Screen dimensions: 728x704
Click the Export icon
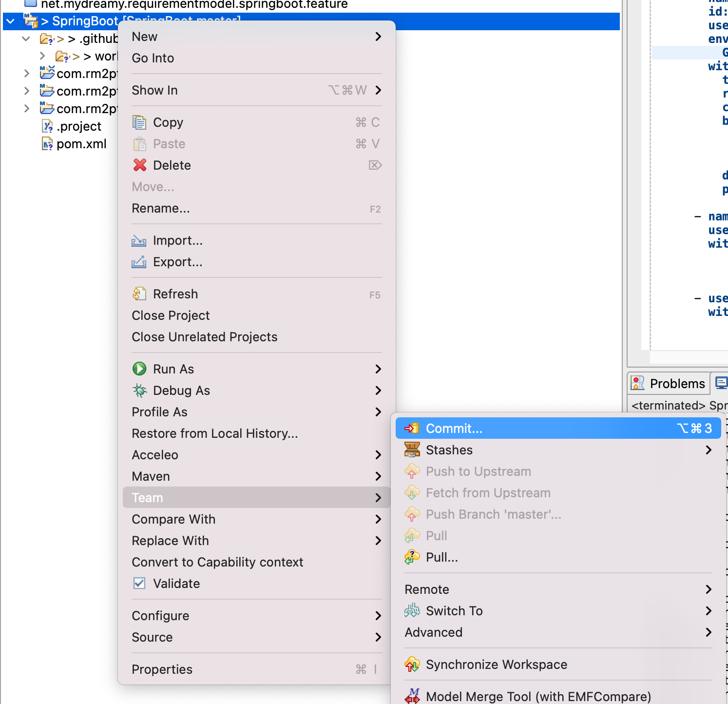point(139,262)
